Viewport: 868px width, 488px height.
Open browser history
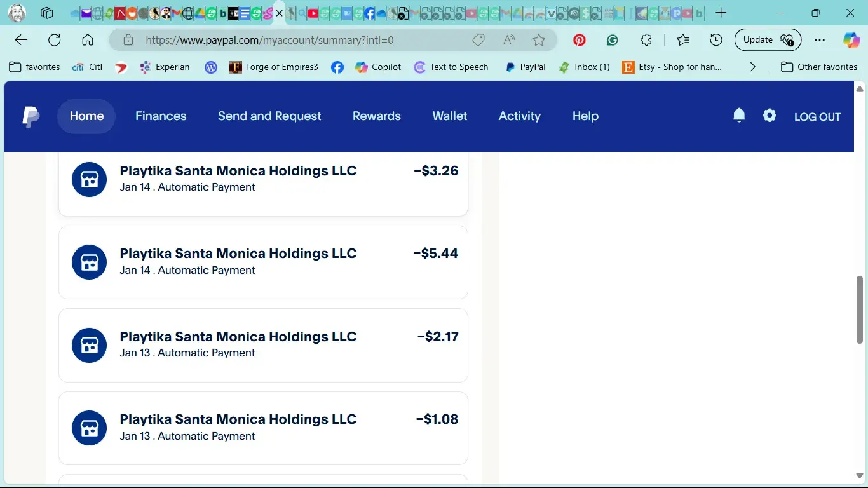pos(716,40)
